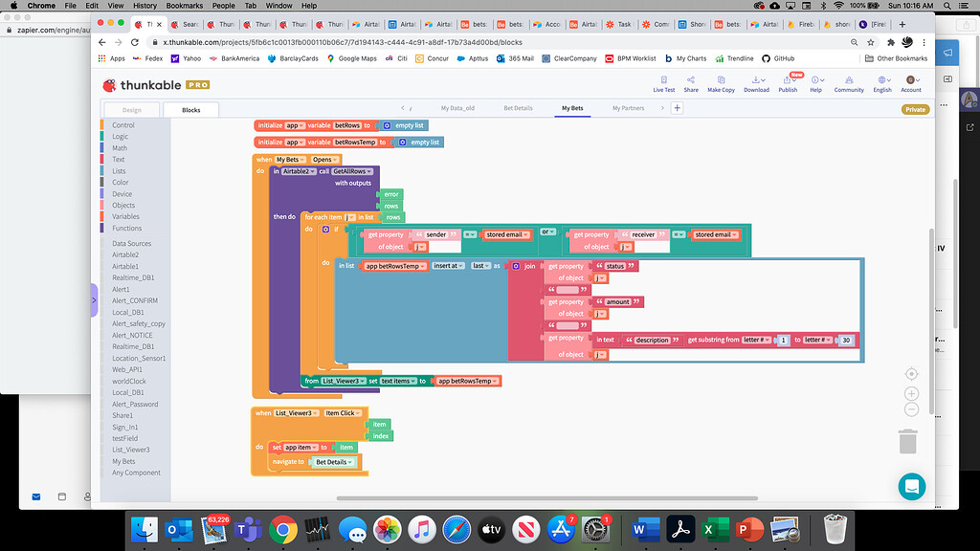The image size is (980, 551).
Task: Toggle the Private visibility setting
Action: pyautogui.click(x=914, y=108)
